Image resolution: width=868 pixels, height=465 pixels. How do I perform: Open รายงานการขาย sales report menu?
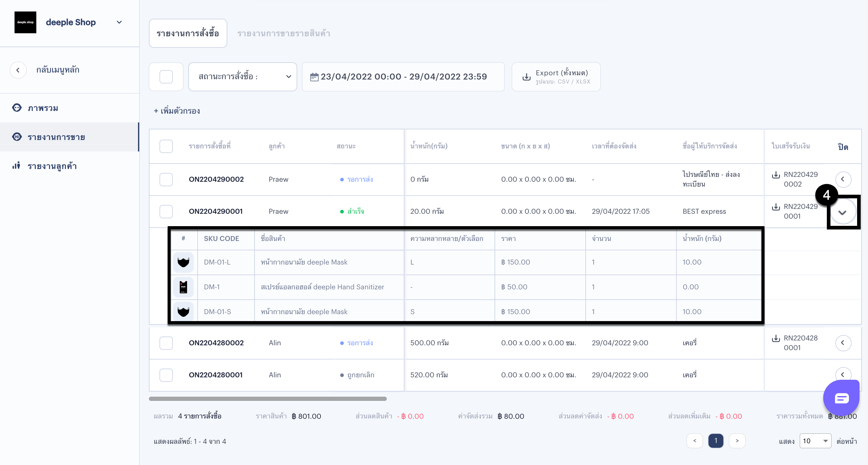click(x=56, y=137)
